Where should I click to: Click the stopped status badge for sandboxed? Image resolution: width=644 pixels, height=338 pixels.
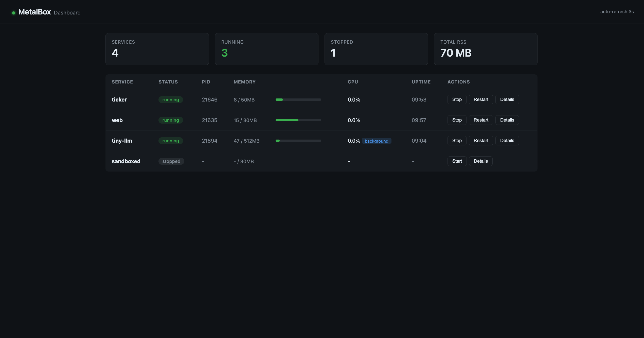171,161
